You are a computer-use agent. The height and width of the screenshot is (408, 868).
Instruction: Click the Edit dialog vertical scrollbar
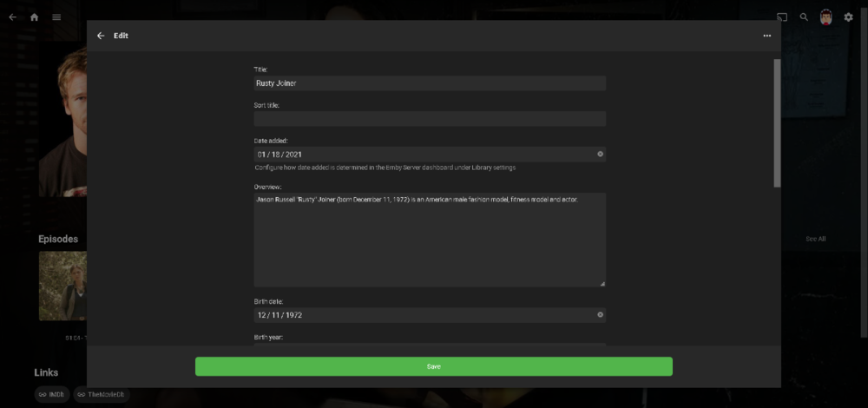[777, 123]
